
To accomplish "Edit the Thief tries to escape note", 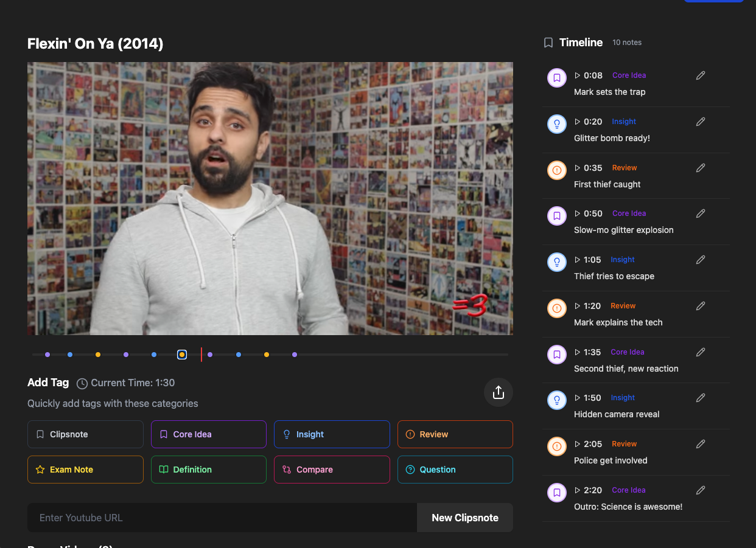I will tap(701, 260).
